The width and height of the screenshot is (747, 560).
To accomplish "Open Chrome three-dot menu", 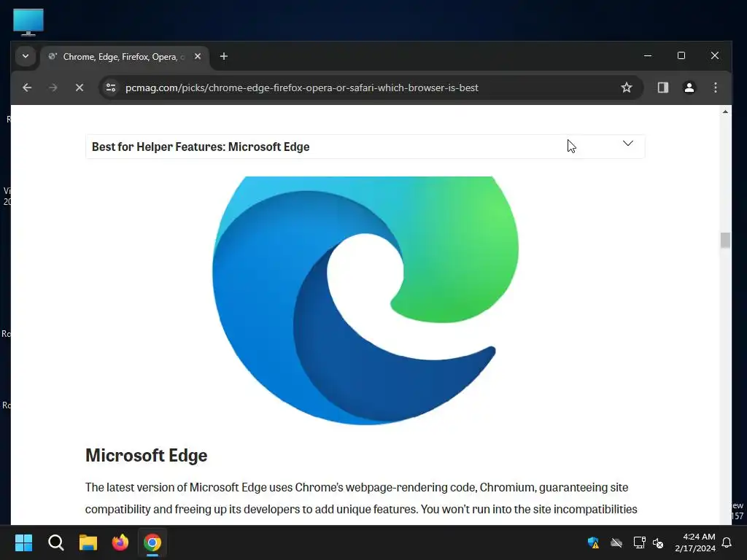I will coord(715,87).
